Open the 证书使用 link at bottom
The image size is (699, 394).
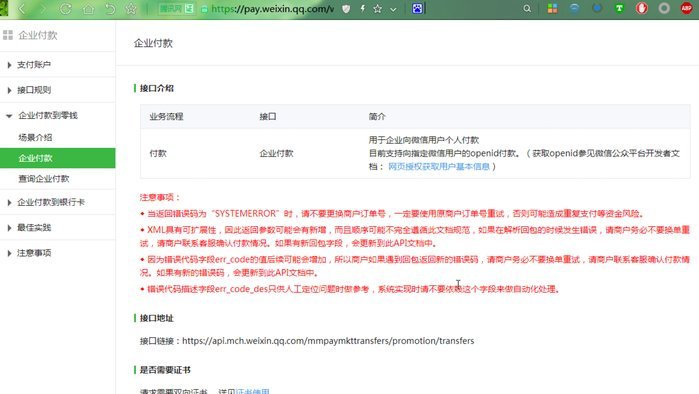tap(252, 391)
